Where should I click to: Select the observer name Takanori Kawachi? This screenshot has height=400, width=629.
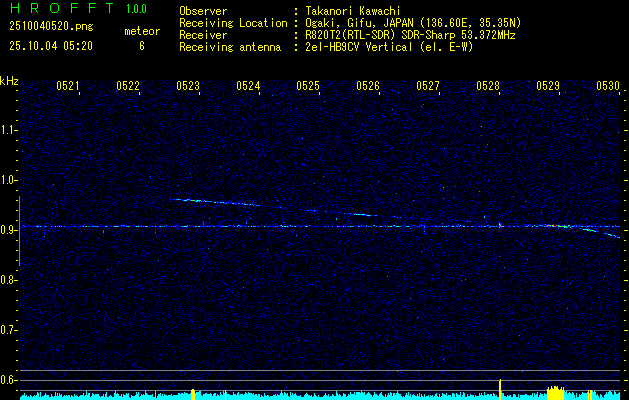click(349, 10)
